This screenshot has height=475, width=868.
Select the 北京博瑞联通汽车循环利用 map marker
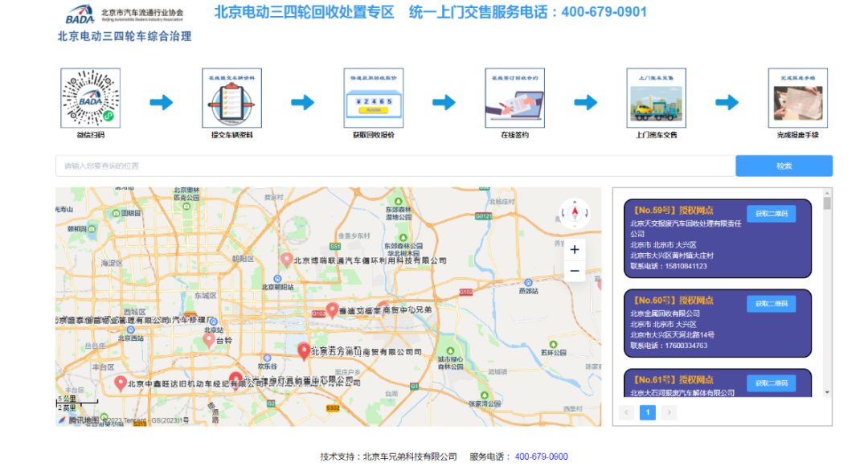pos(286,259)
